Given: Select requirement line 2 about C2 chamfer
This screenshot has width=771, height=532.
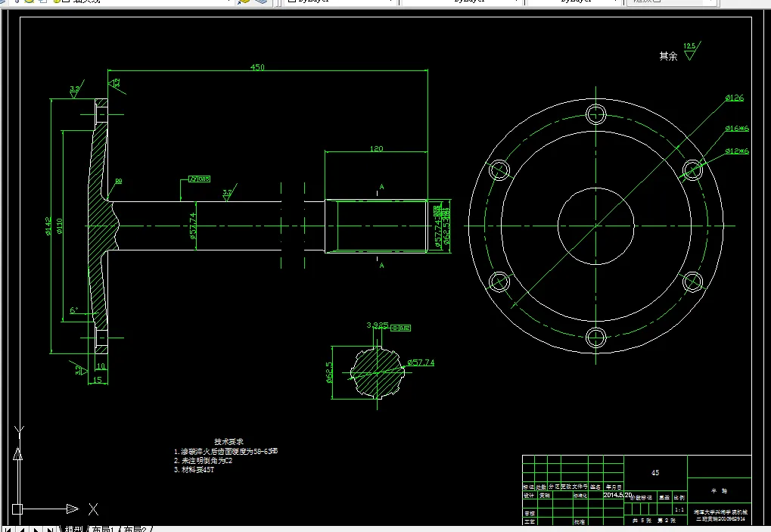Looking at the screenshot, I should click(x=203, y=461).
